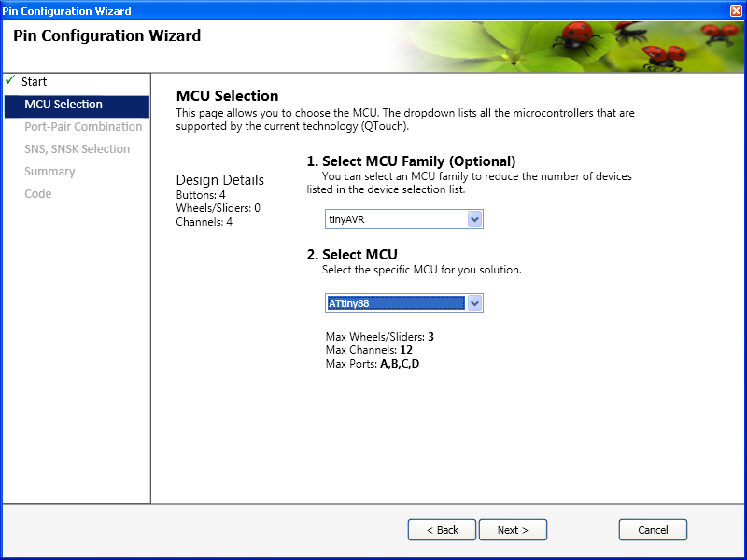The image size is (747, 560).
Task: Click the 'Wheels/Sliders: 0' design detail
Action: (x=218, y=208)
